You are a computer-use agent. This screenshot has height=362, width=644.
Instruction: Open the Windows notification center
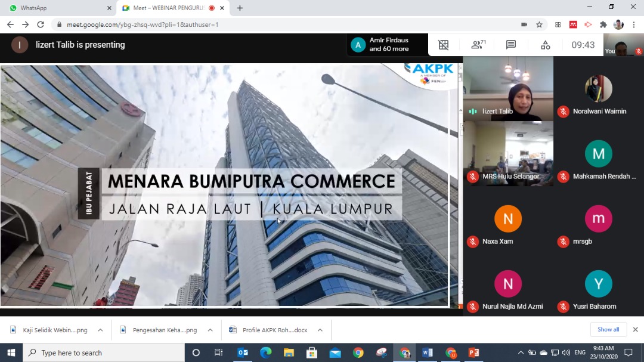tap(628, 352)
